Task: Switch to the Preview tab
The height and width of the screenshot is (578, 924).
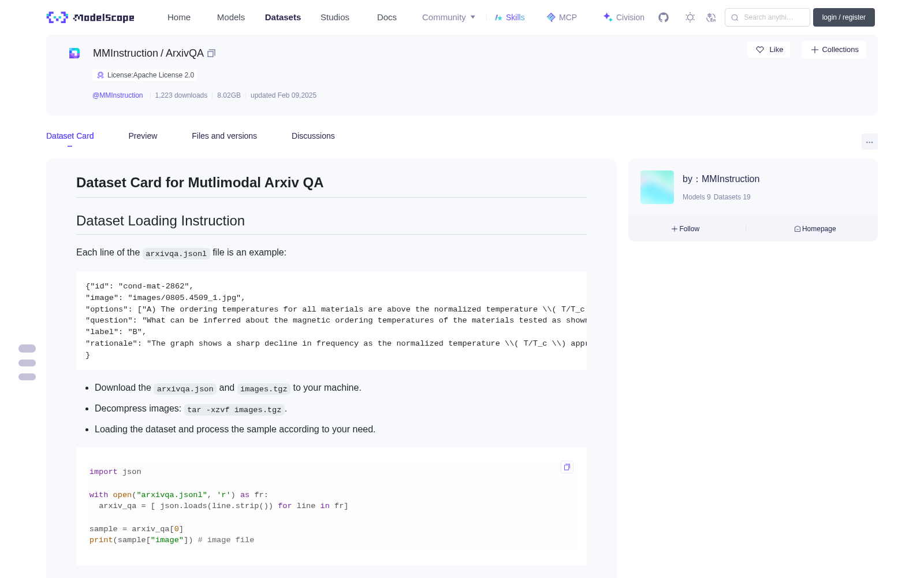Action: point(143,136)
